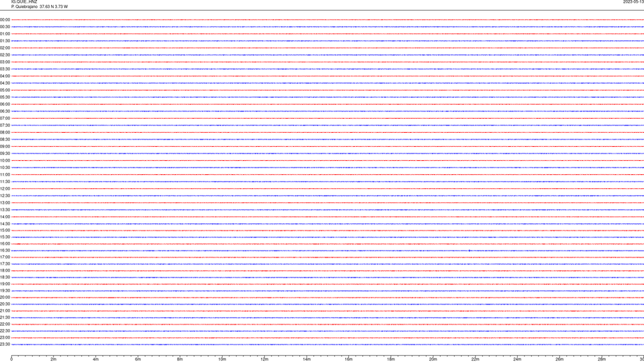Screen dimensions: 644x362
Task: Select the 22:30 trace label
Action: pos(5,330)
